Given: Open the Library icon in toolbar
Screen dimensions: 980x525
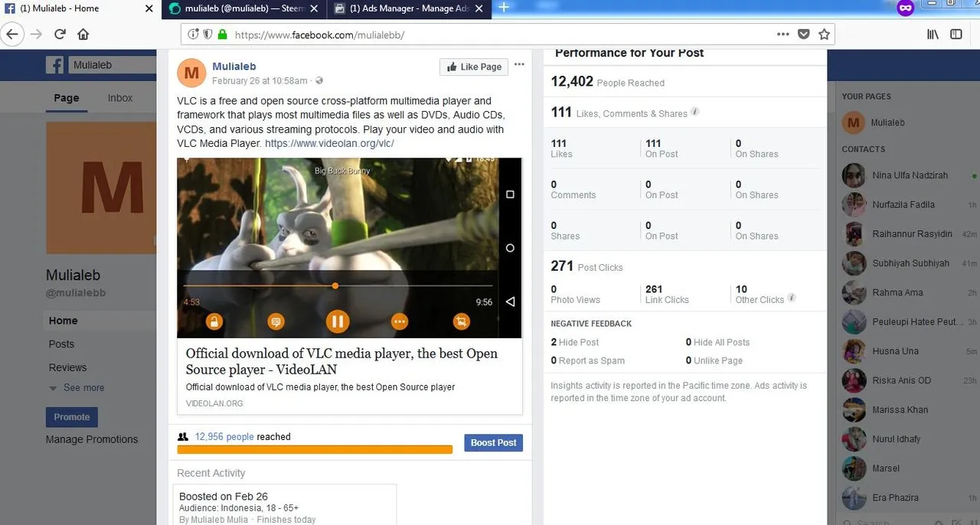Looking at the screenshot, I should tap(933, 34).
